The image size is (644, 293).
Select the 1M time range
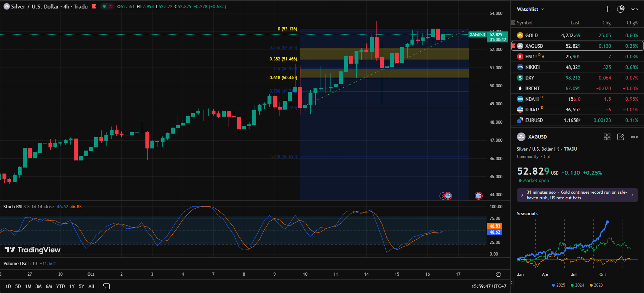(28, 286)
